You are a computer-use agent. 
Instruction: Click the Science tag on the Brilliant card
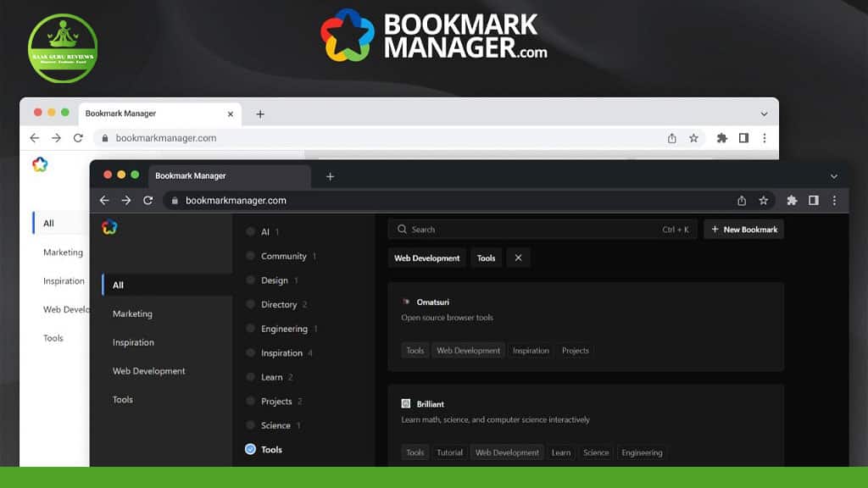point(596,452)
